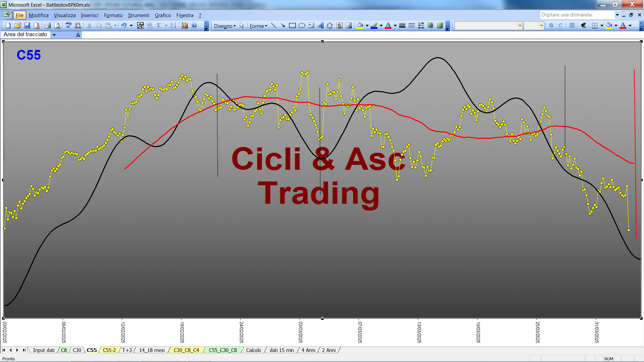Screen dimensions: 644x362
Task: Expand the Name Box dropdown arrow
Action: [x=54, y=35]
